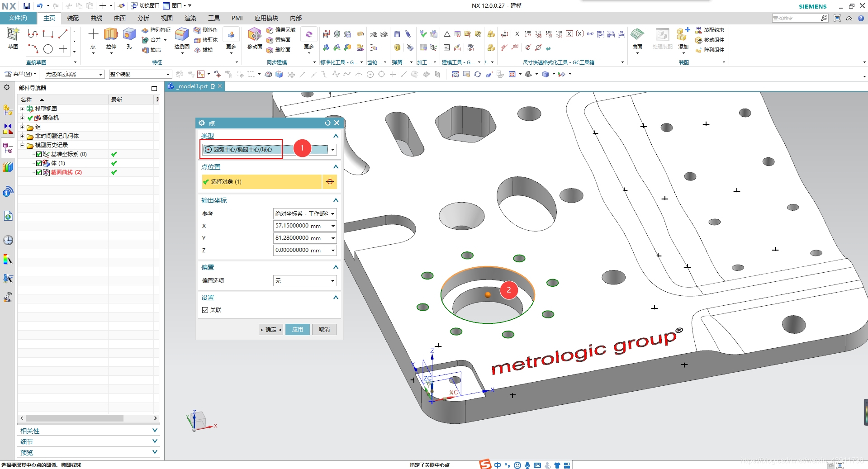Viewport: 868px width, 469px height.
Task: Click the 选择对象 (1) selection field
Action: (x=261, y=182)
